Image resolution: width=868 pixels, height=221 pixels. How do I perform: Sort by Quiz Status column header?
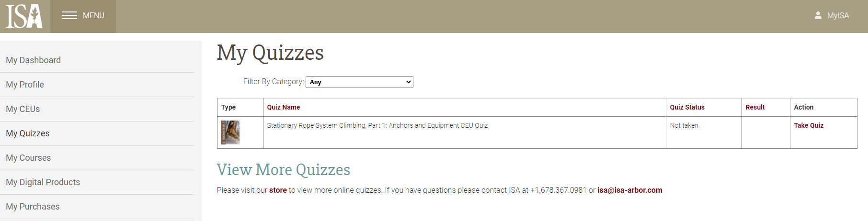pyautogui.click(x=687, y=108)
